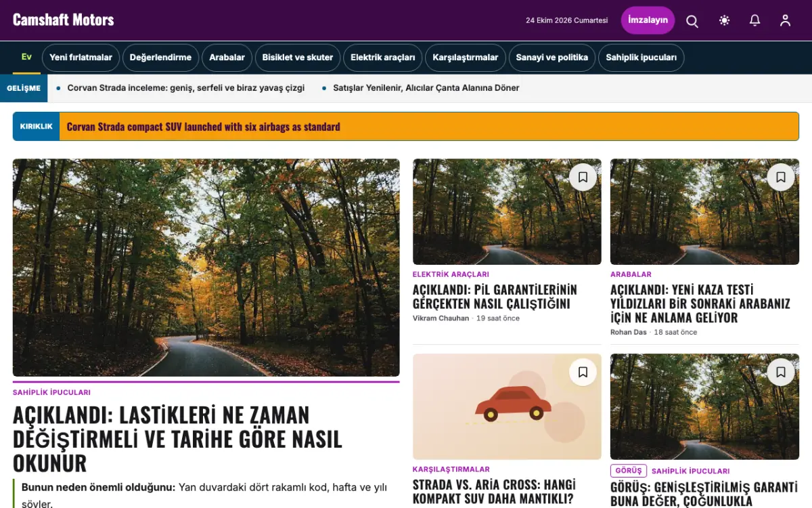Screen dimensions: 812x508
Task: Open thumbnail of the battery warranty article
Action: [507, 212]
